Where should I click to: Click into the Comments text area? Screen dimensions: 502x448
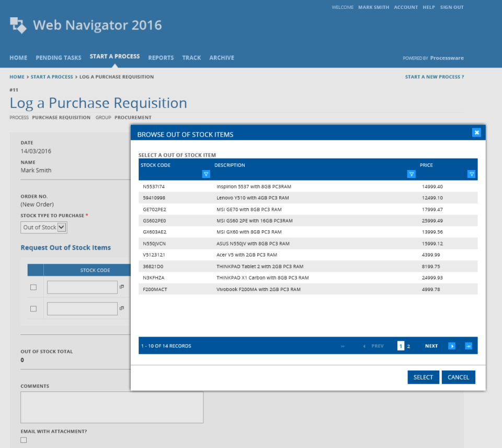[x=112, y=407]
